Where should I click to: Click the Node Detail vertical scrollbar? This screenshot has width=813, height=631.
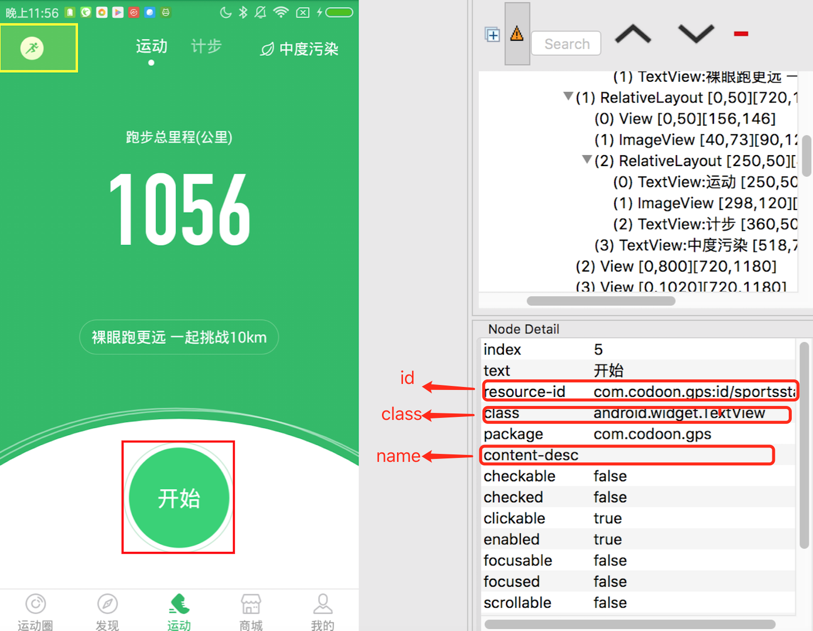[x=804, y=445]
